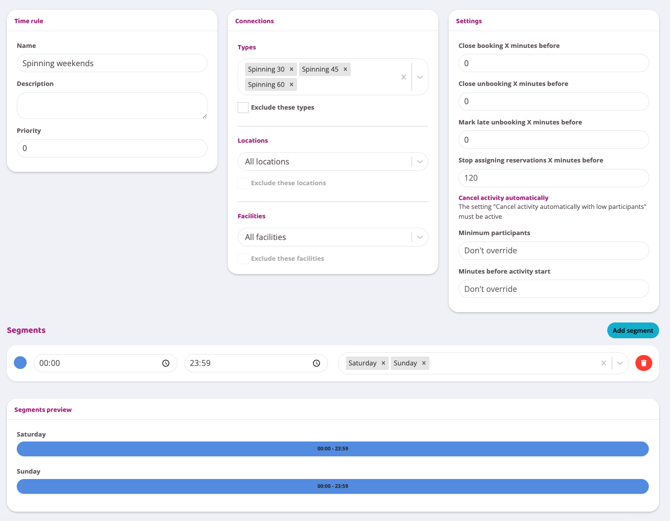Open the Types dropdown chevron
The height and width of the screenshot is (521, 670).
tap(420, 77)
